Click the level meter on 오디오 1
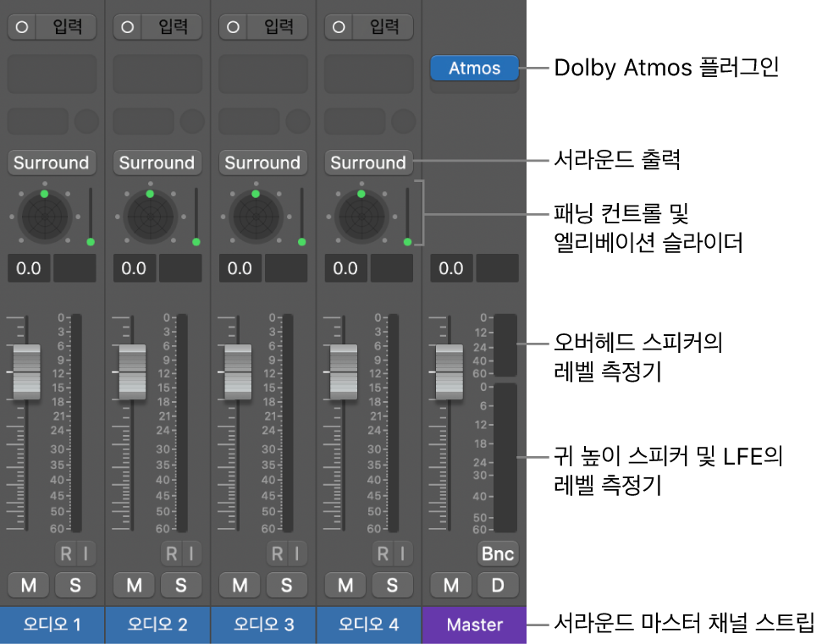Viewport: 822px width, 644px height. pyautogui.click(x=76, y=423)
